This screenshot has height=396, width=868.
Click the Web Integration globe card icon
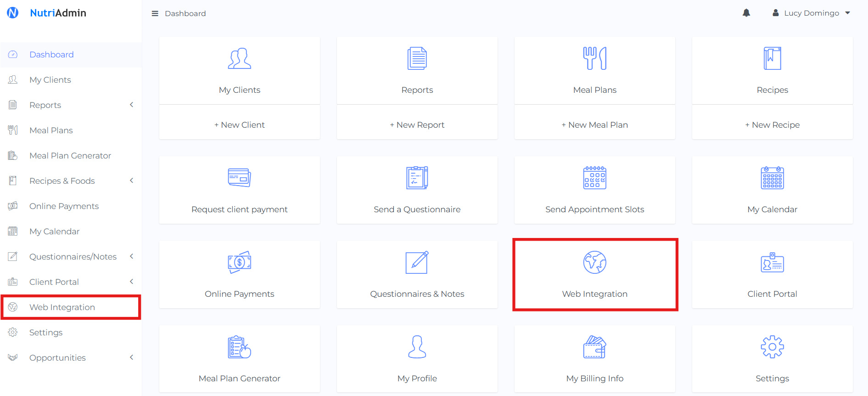coord(595,262)
